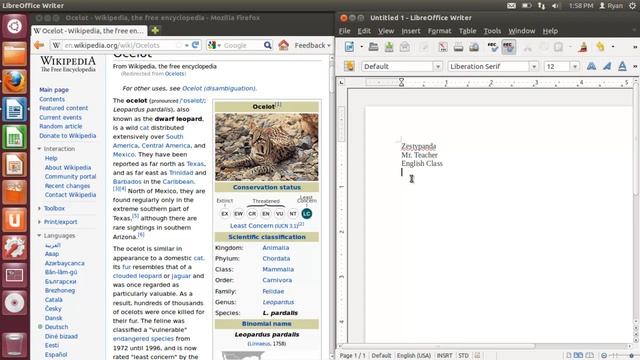
Task: Open the Styles and Formatting icon
Action: click(349, 66)
